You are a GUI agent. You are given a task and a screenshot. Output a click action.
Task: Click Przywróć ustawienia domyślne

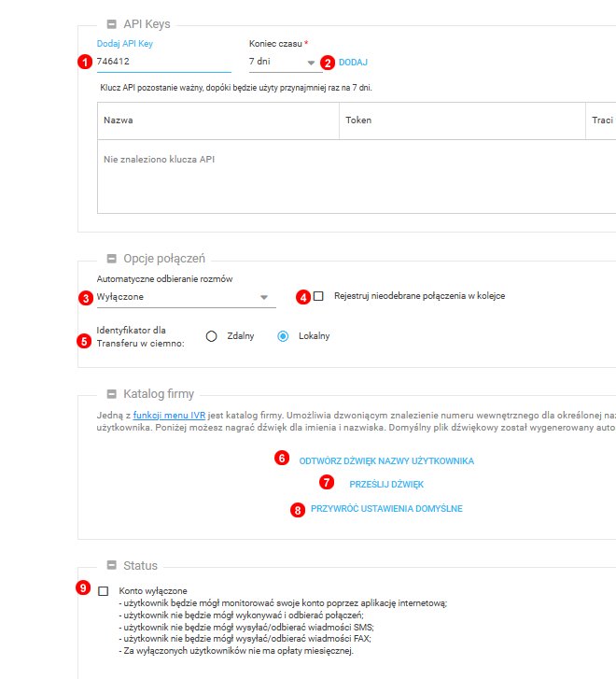(x=386, y=509)
